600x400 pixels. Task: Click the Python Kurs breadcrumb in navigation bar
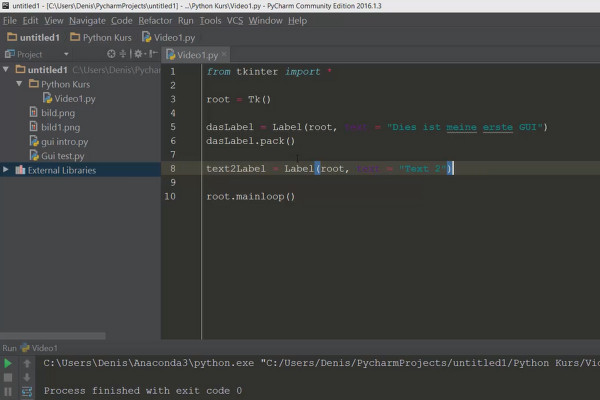tap(101, 38)
